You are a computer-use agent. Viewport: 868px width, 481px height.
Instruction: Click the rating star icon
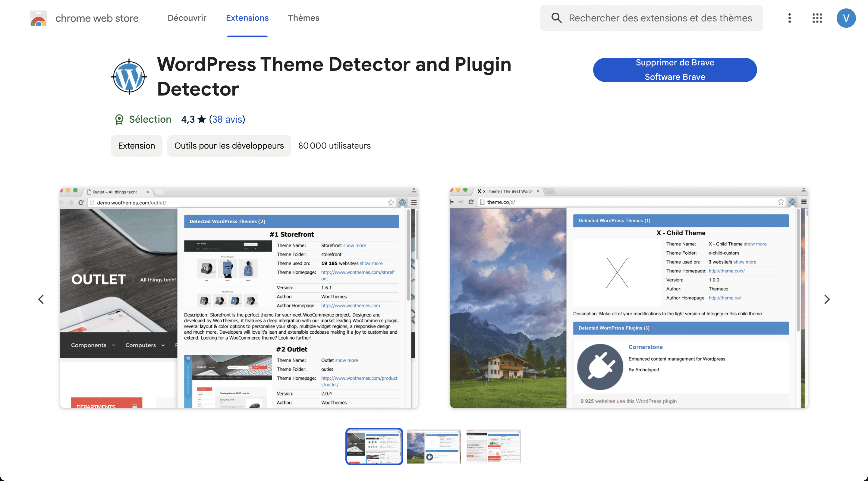202,119
